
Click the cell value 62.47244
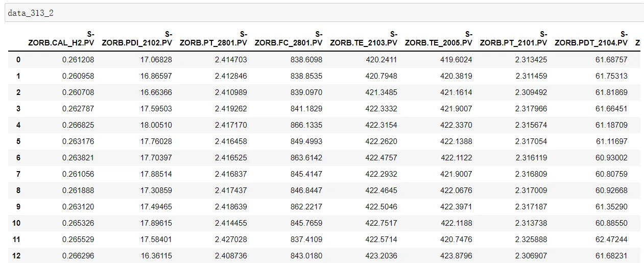coord(611,240)
